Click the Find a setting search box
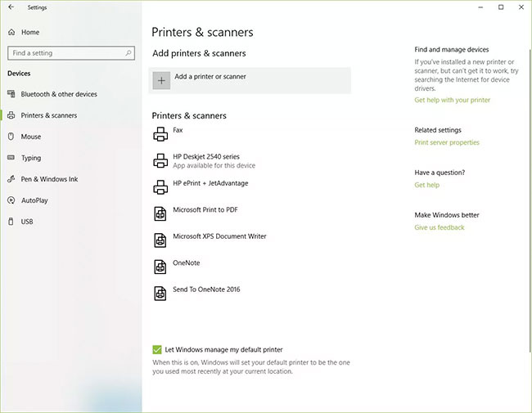Screen dimensions: 532x413 (71, 53)
